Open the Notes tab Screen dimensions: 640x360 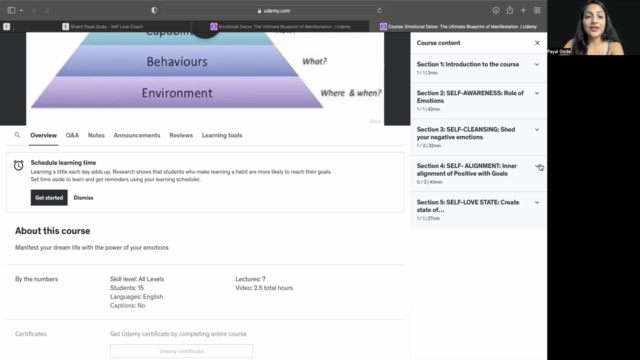pyautogui.click(x=96, y=136)
